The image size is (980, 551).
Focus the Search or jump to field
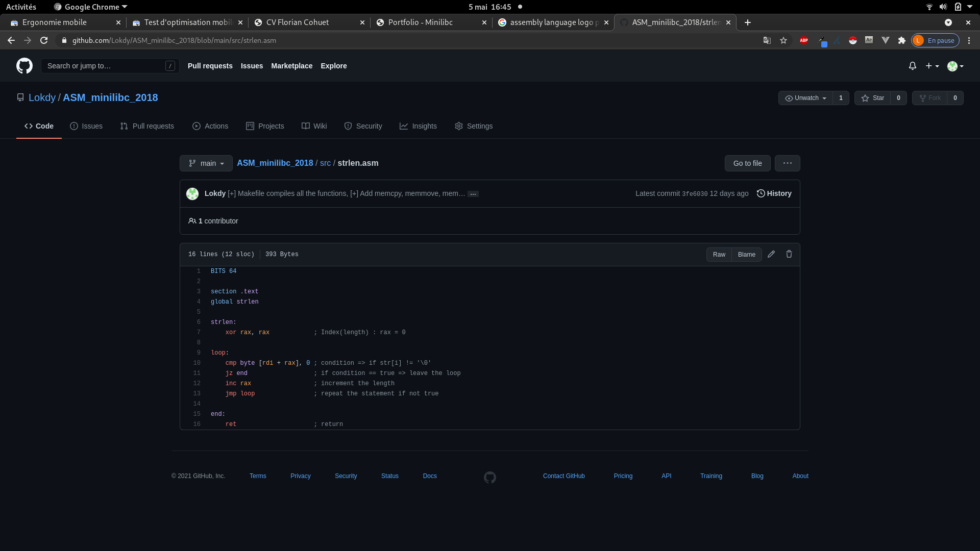pos(110,66)
